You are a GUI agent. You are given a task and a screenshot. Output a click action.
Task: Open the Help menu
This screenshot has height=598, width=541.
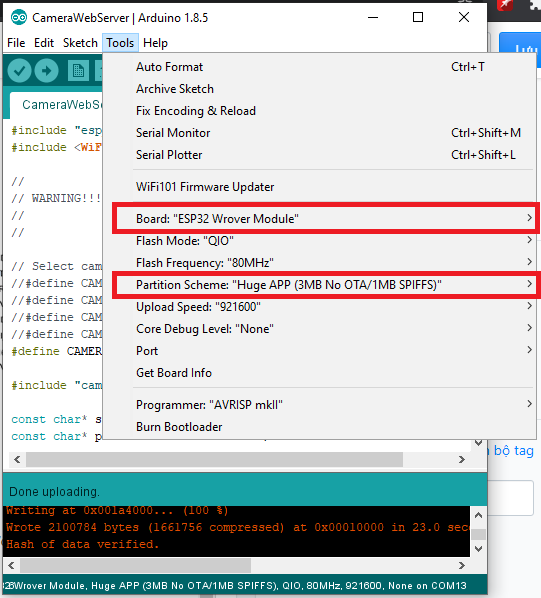155,43
